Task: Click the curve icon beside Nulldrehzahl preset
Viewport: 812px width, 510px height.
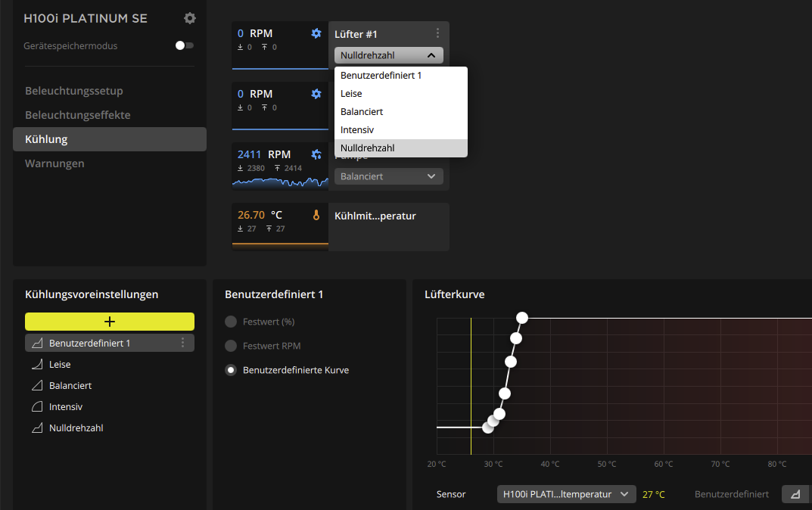Action: tap(37, 428)
